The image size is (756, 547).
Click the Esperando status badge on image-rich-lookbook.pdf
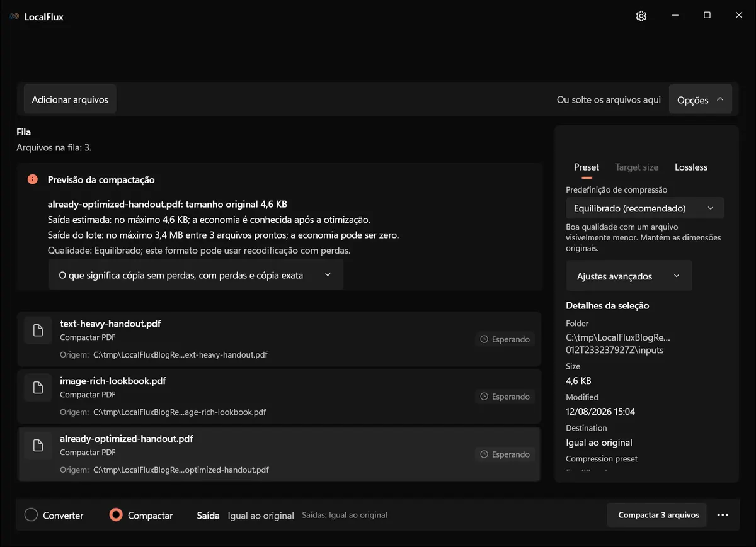pyautogui.click(x=505, y=397)
